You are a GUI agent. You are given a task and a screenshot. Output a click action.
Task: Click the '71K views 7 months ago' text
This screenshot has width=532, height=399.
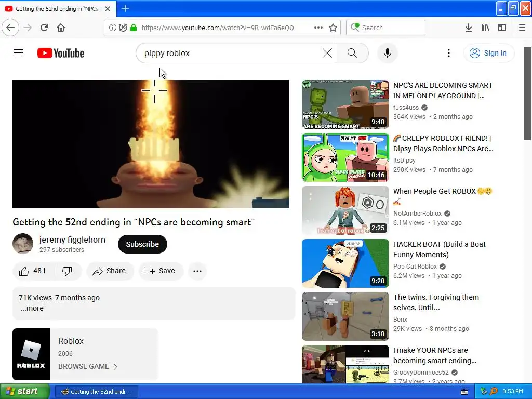[x=59, y=298]
